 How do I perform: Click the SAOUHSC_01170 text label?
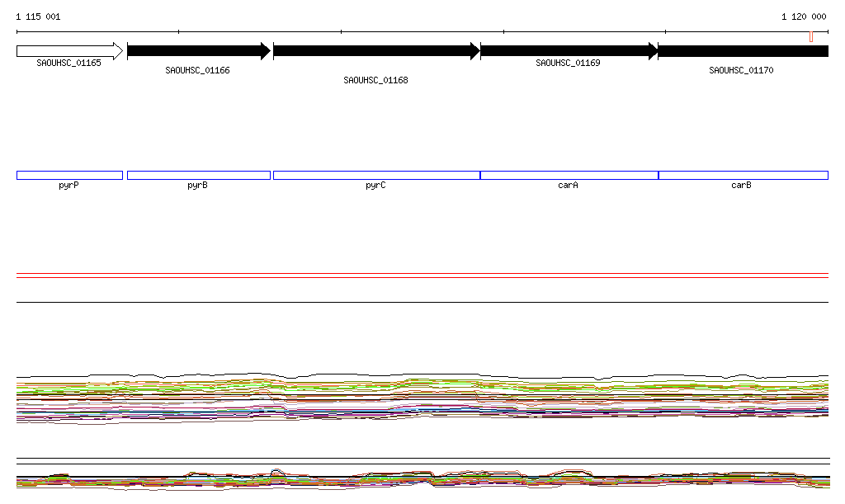coord(741,71)
